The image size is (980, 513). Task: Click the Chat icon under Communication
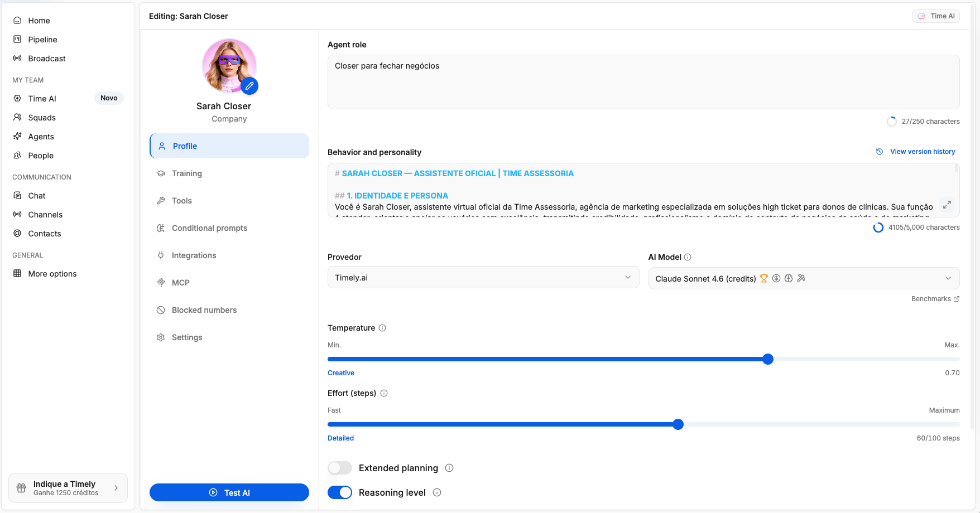point(17,196)
